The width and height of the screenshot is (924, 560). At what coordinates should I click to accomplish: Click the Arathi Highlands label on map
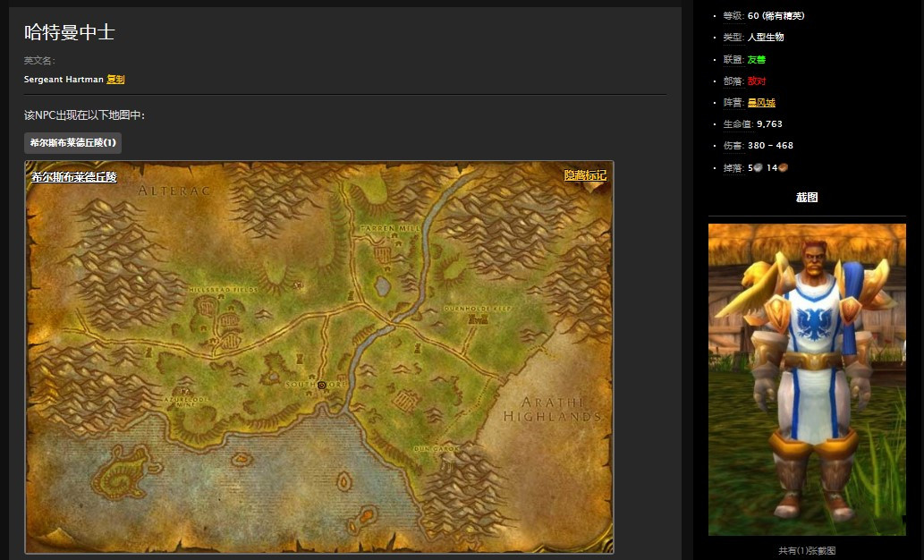551,410
